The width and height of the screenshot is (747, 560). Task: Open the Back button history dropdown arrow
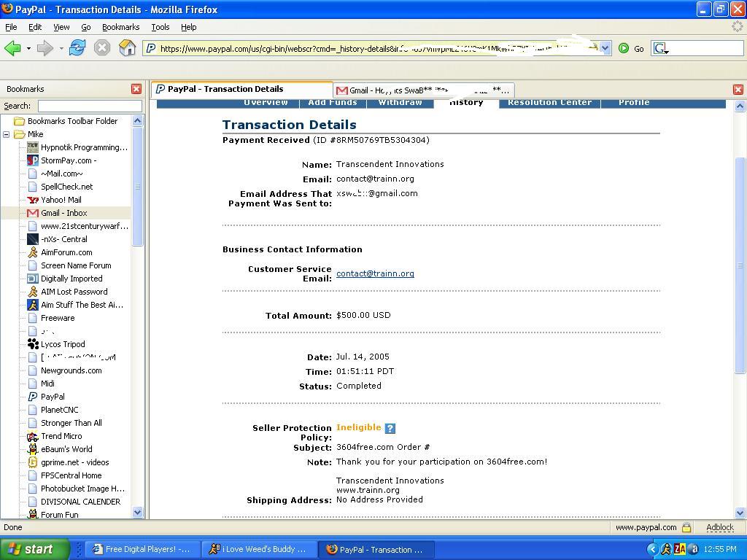pos(28,48)
